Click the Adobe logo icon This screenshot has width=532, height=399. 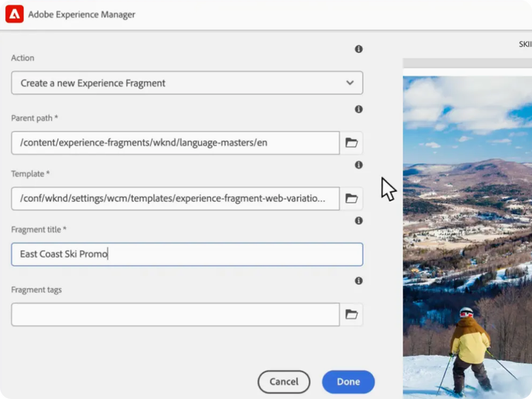(x=14, y=14)
